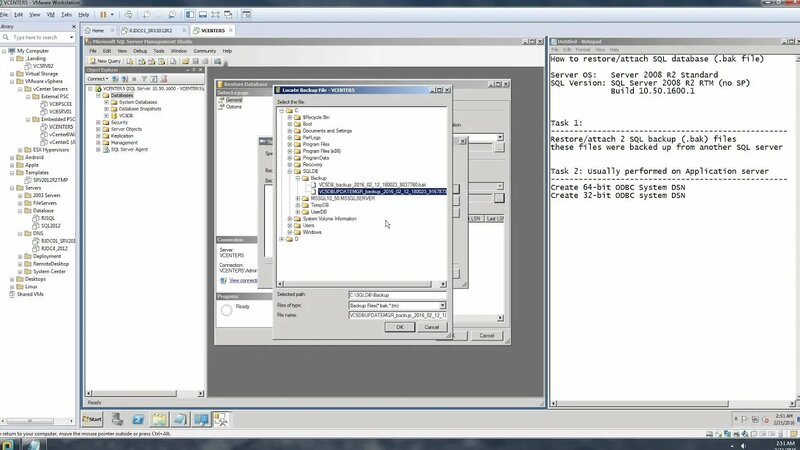The image size is (800, 450).
Task: Click Cancel in Locate Backup File dialog
Action: (x=432, y=327)
